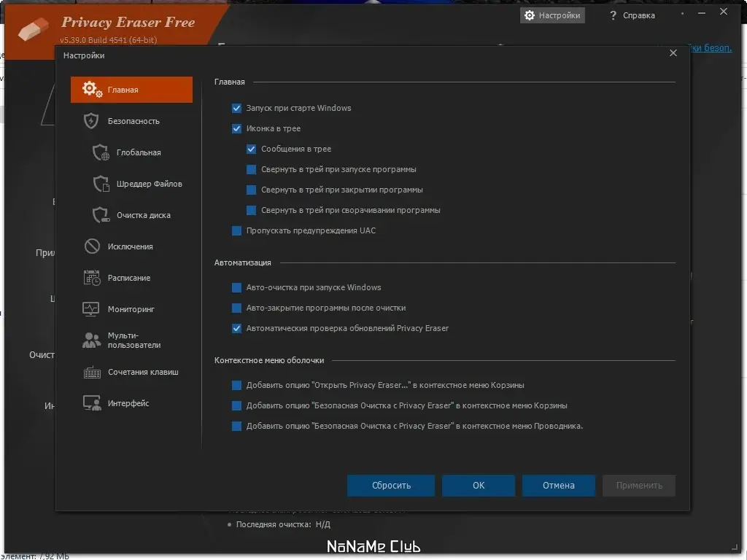The width and height of the screenshot is (747, 560).
Task: Click the file shield icon for Шреддер Файлов
Action: pos(101,184)
